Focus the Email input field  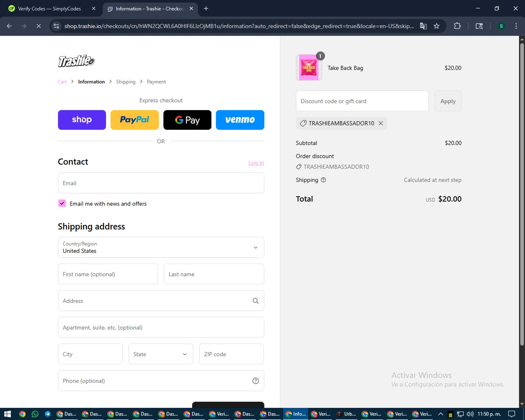click(161, 183)
